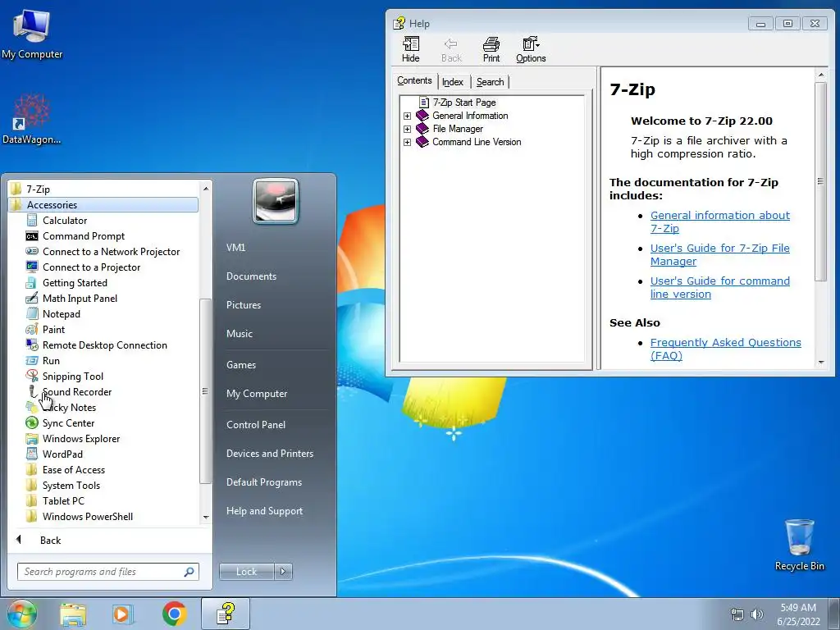Open the Math Input Panel
The height and width of the screenshot is (630, 840).
pyautogui.click(x=80, y=298)
